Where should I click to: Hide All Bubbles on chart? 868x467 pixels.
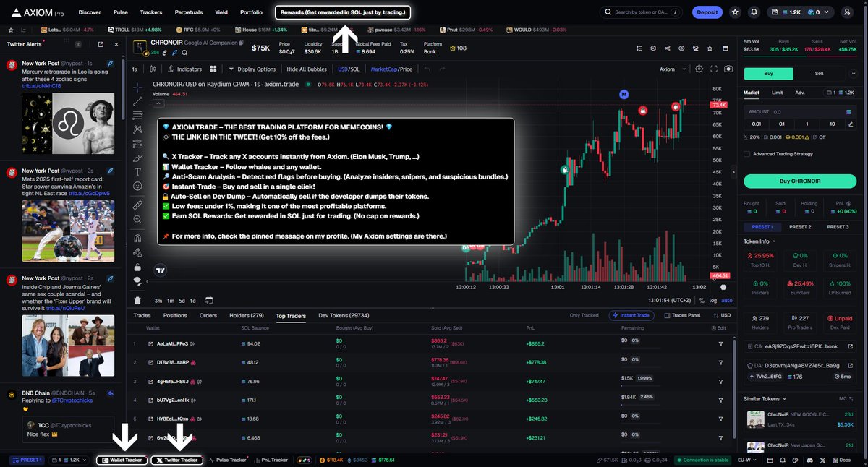click(307, 69)
